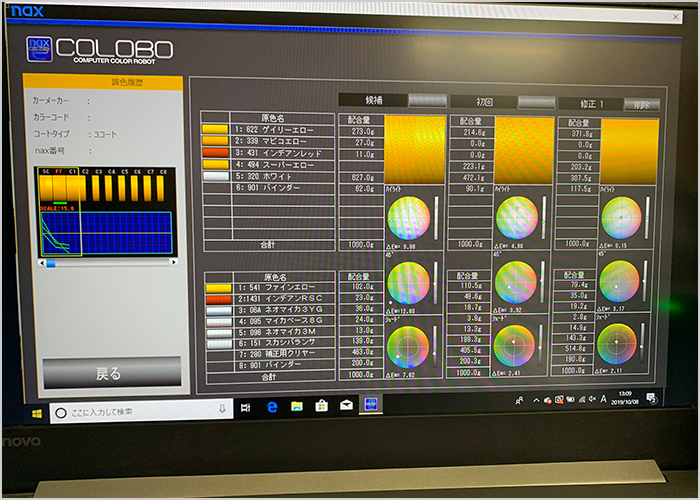The height and width of the screenshot is (500, 700).
Task: Click the 修正 1 column orange color preview
Action: pyautogui.click(x=629, y=152)
